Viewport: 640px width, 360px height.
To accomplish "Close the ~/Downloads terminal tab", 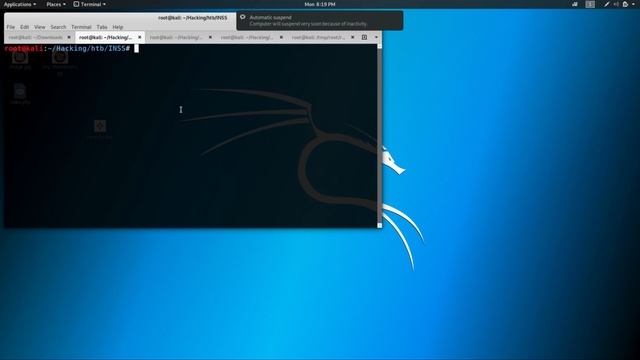I will click(69, 37).
